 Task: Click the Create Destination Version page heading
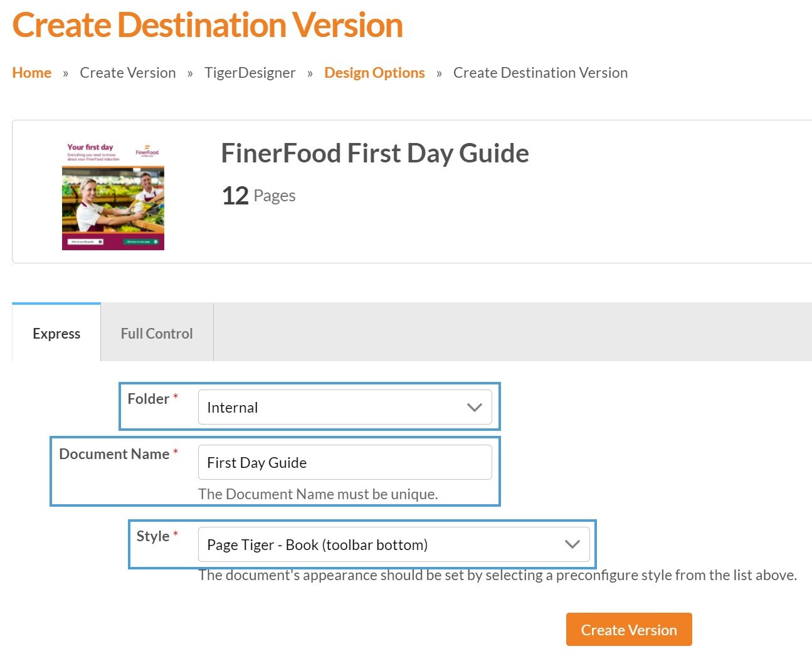click(208, 26)
